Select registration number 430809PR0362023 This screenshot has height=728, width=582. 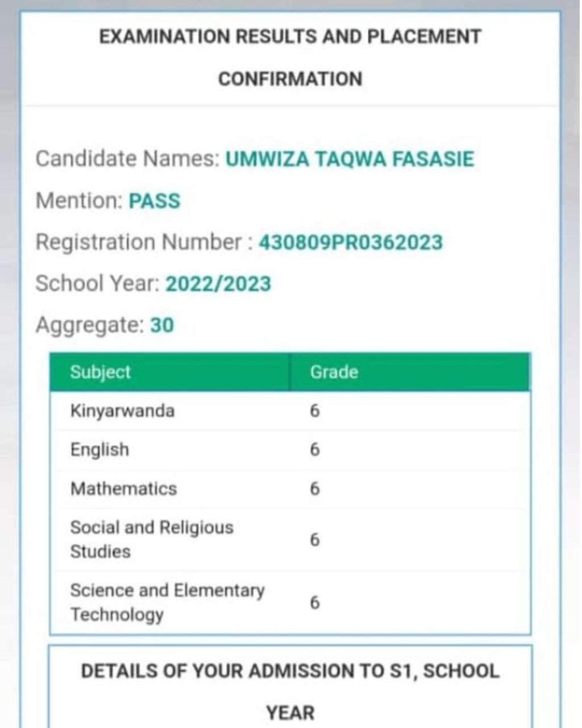click(350, 242)
